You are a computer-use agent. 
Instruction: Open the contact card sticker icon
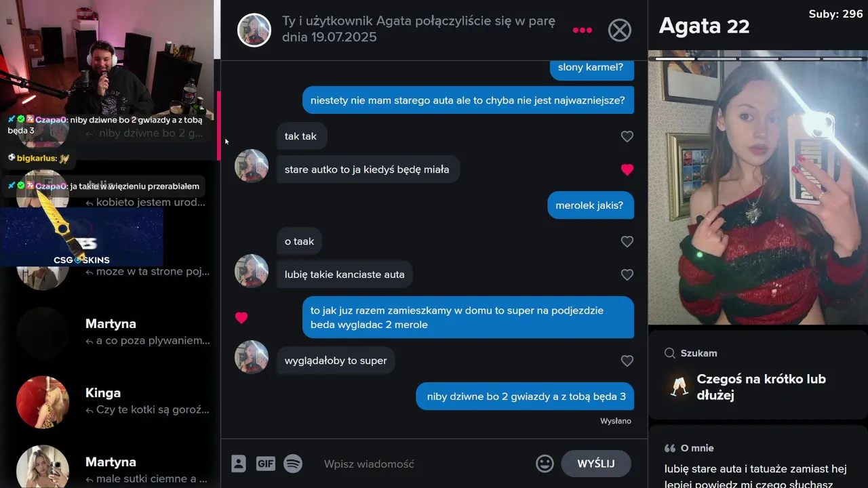239,464
